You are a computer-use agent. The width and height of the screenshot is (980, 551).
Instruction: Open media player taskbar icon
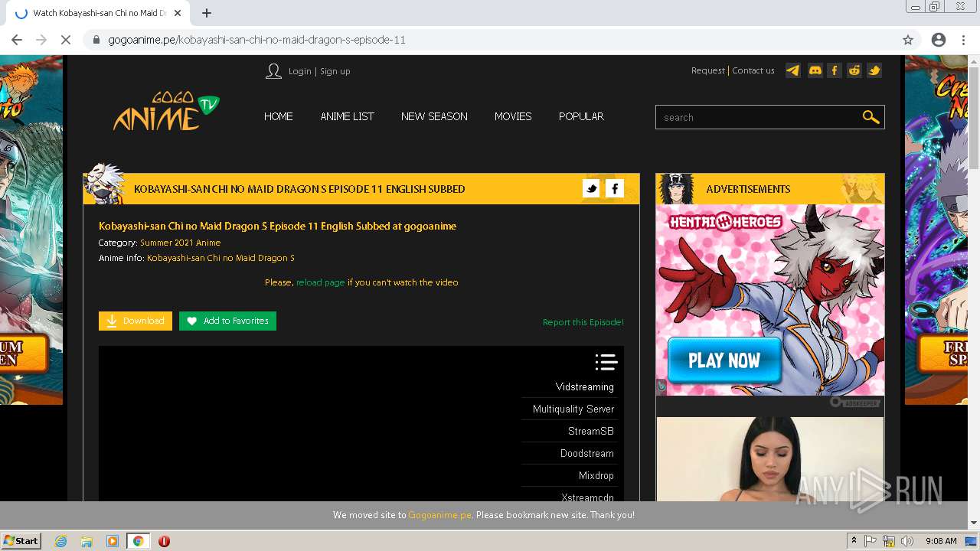(113, 541)
